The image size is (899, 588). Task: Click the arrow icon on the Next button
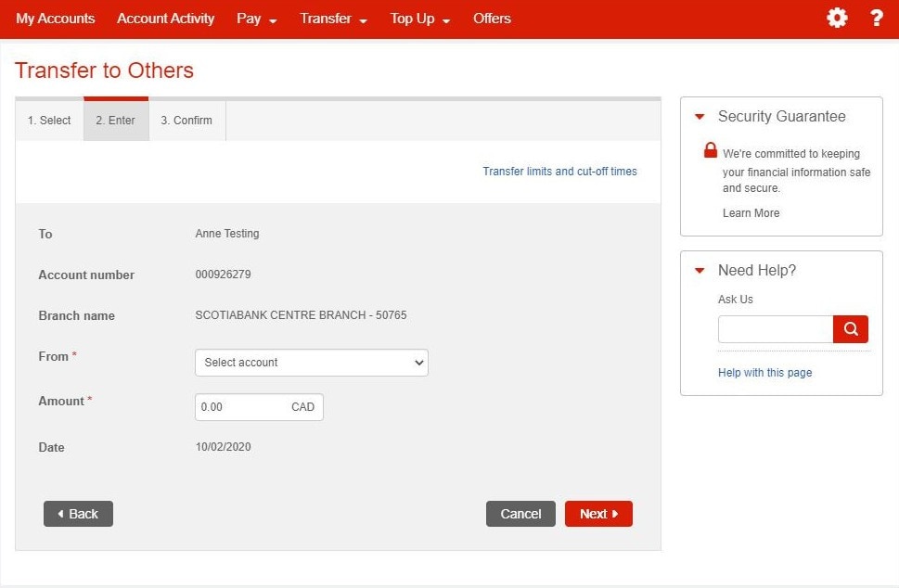pos(614,513)
